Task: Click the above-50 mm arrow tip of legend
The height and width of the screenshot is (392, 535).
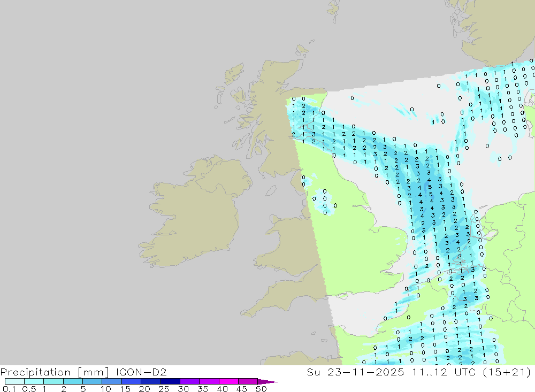Action: pyautogui.click(x=267, y=381)
